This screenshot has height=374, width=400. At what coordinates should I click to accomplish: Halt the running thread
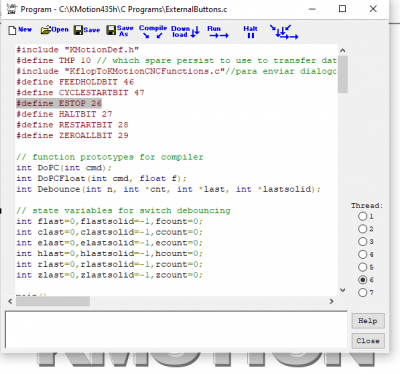tap(250, 32)
